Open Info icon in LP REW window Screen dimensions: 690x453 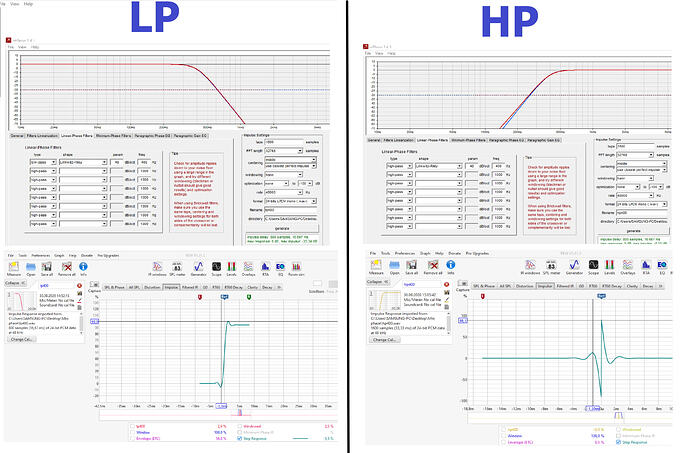point(83,267)
